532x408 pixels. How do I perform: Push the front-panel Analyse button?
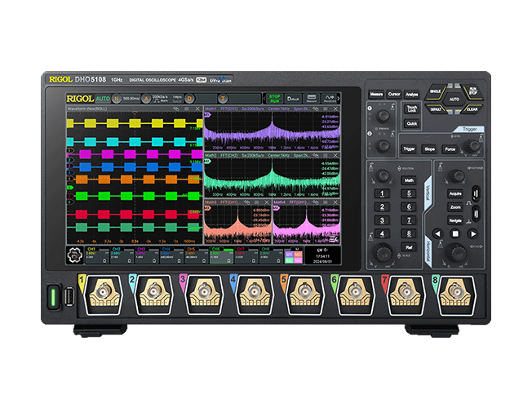(x=411, y=95)
